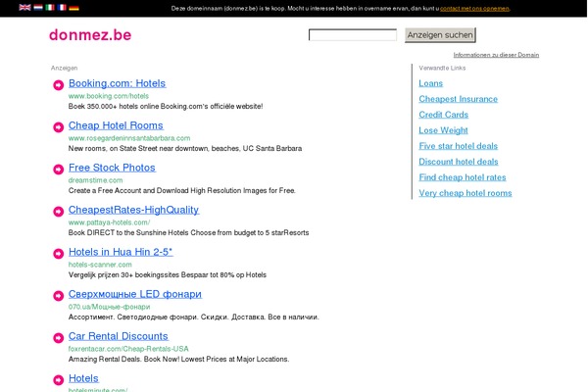Click pink arrow bullet beside Free Stock Photos
This screenshot has width=588, height=392.
(x=58, y=170)
